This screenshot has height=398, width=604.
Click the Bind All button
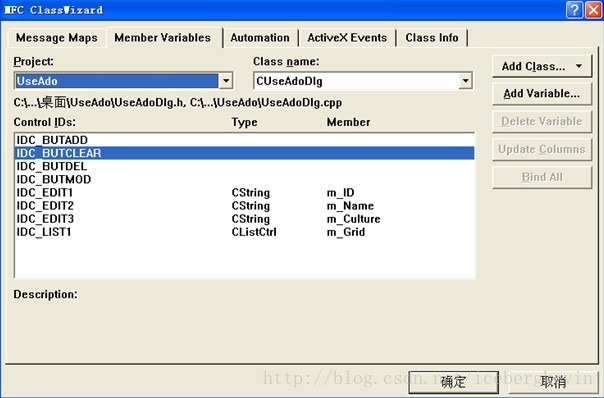click(542, 177)
